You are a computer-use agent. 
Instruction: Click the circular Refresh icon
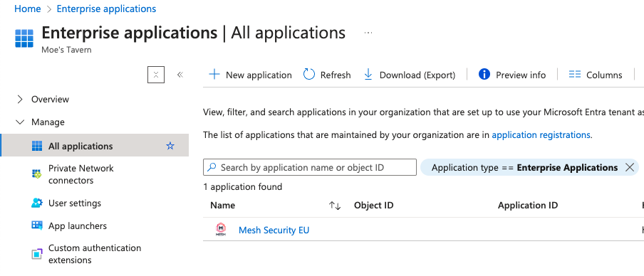[x=309, y=75]
